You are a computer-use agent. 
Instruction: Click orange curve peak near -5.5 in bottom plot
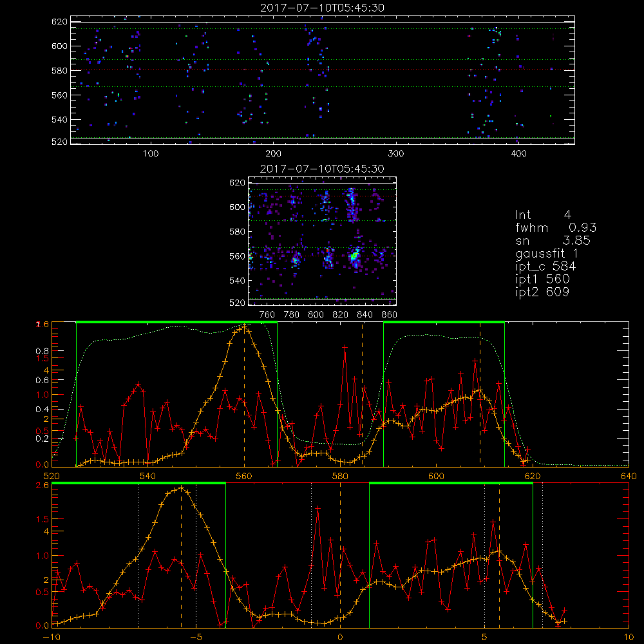181,488
